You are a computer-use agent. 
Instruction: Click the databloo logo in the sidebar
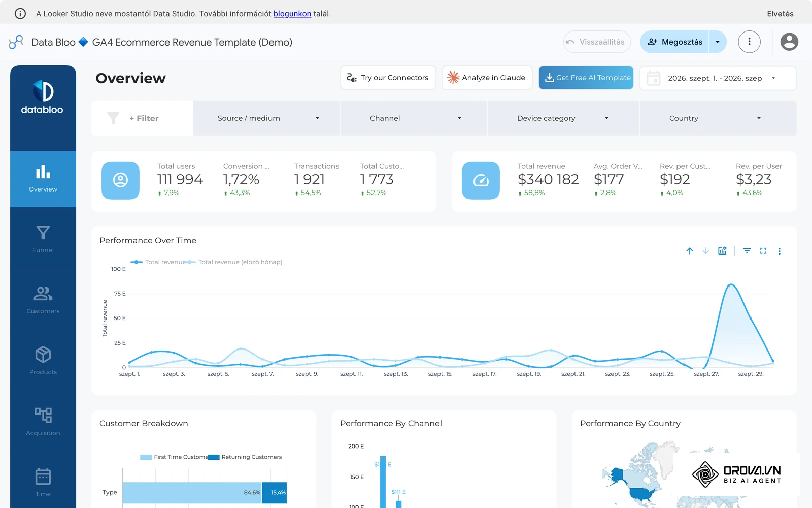43,97
